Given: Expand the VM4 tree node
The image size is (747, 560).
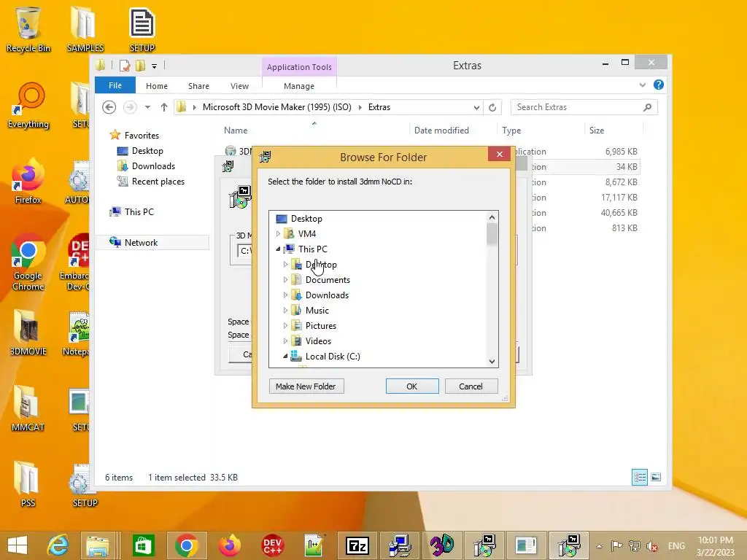Looking at the screenshot, I should [x=278, y=234].
